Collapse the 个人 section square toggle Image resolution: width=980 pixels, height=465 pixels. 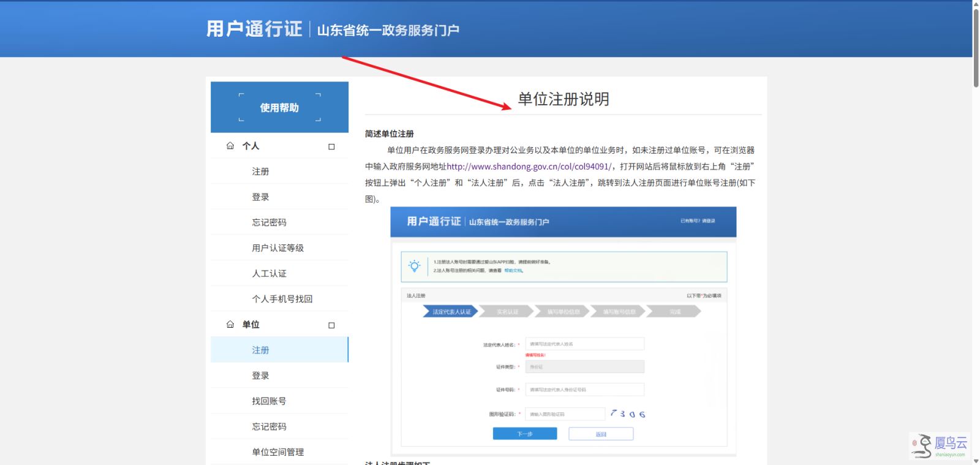point(331,146)
